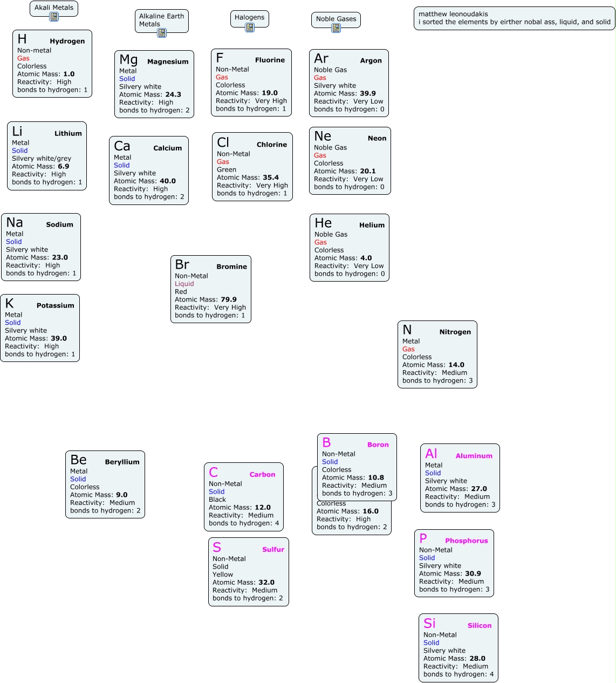This screenshot has width=616, height=683.
Task: Click the Halogens node's note icon
Action: (250, 28)
